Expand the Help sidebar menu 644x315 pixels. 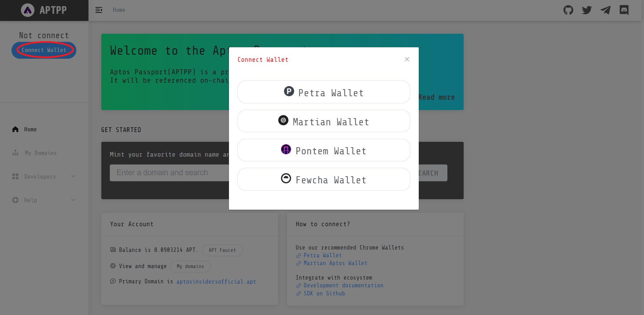click(44, 200)
